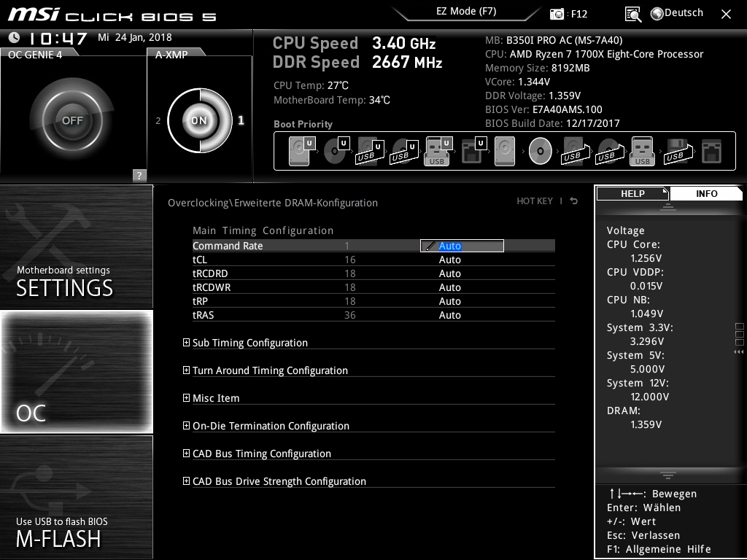The image size is (747, 560).
Task: Click the tRCDWR timing label
Action: pos(212,287)
